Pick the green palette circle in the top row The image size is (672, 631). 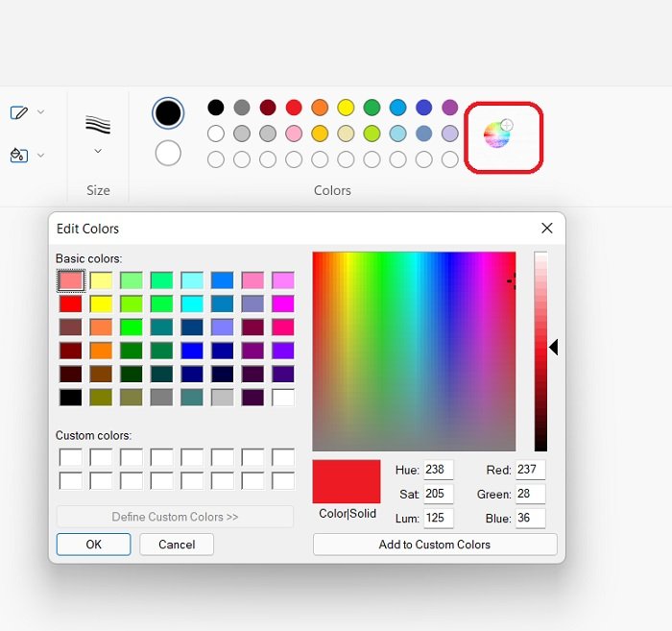point(372,108)
